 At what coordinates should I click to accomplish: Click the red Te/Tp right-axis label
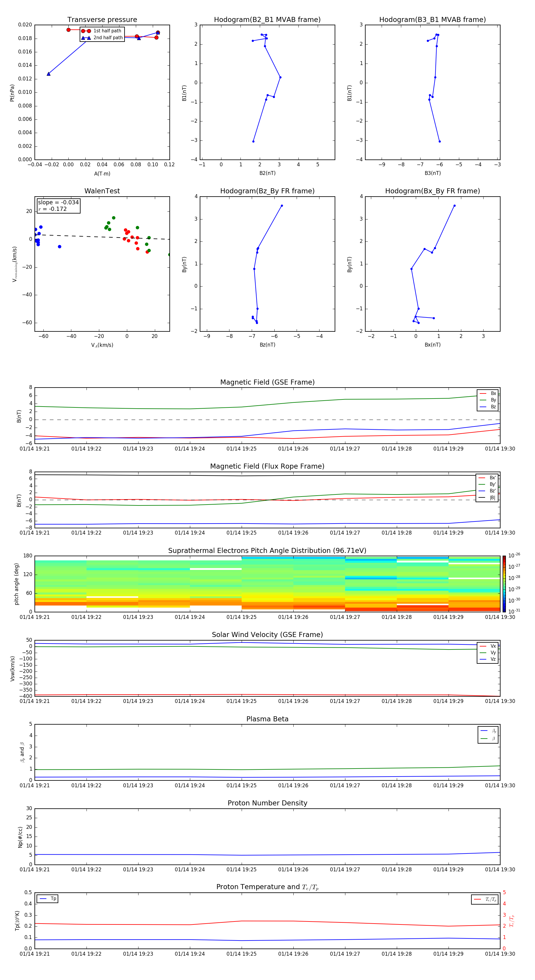tap(512, 921)
